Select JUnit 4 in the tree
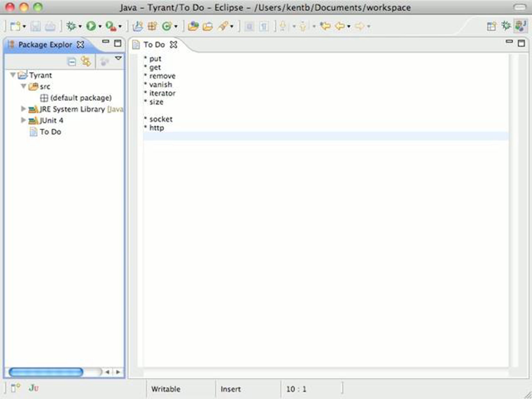This screenshot has height=399, width=532. (51, 120)
